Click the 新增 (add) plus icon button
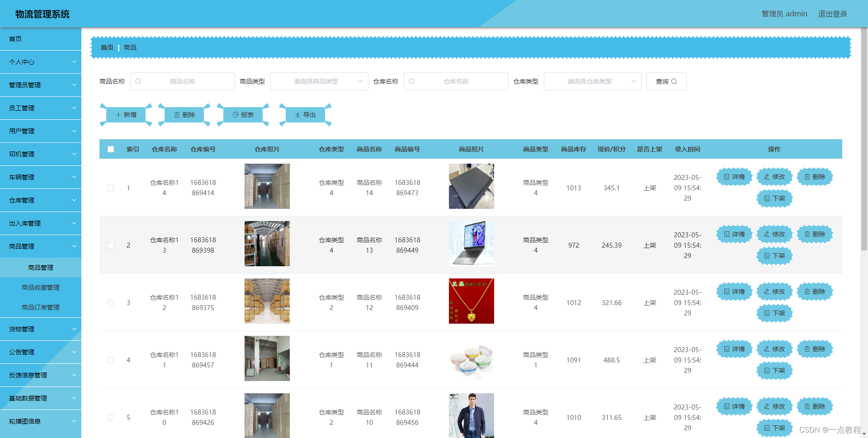The height and width of the screenshot is (438, 868). (118, 114)
